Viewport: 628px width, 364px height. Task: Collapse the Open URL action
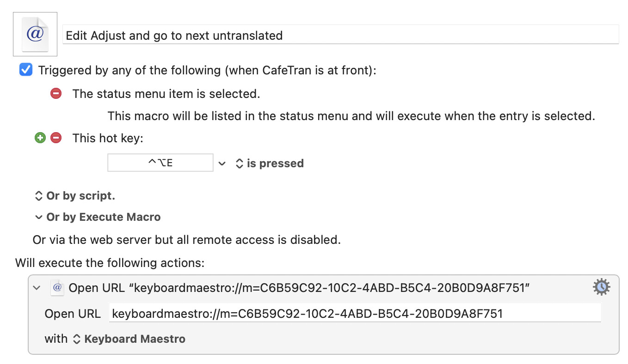click(37, 288)
